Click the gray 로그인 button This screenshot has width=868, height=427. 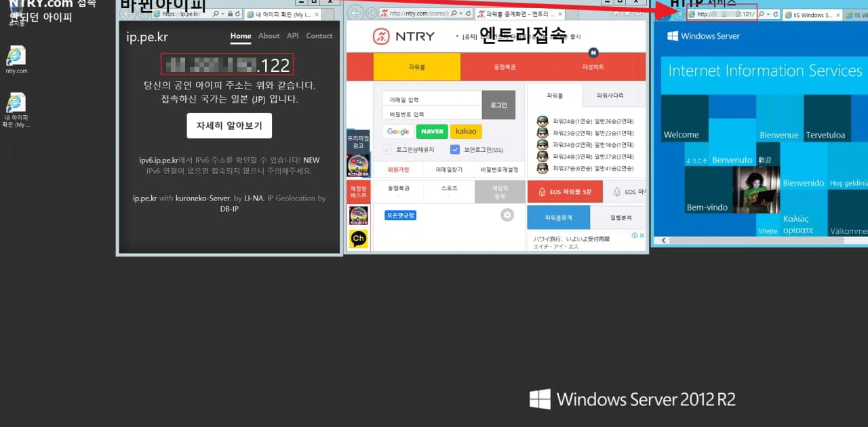[498, 105]
